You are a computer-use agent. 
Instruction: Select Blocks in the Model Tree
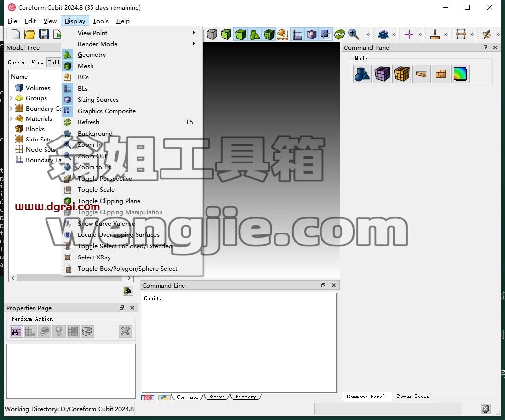coord(30,129)
